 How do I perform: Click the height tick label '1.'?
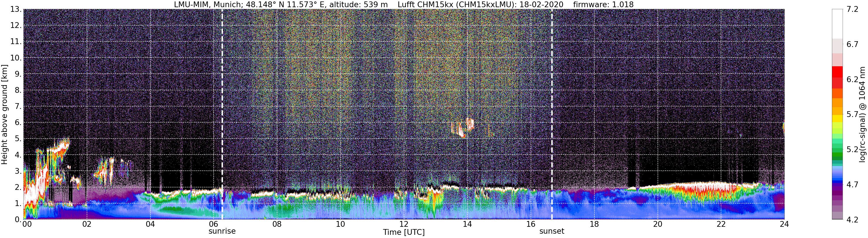(18, 203)
